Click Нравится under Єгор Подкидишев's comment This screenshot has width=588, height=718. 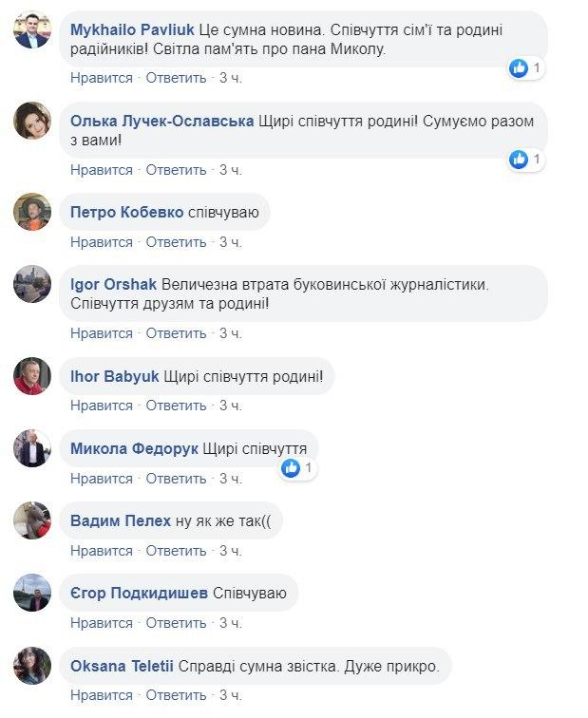tap(102, 623)
